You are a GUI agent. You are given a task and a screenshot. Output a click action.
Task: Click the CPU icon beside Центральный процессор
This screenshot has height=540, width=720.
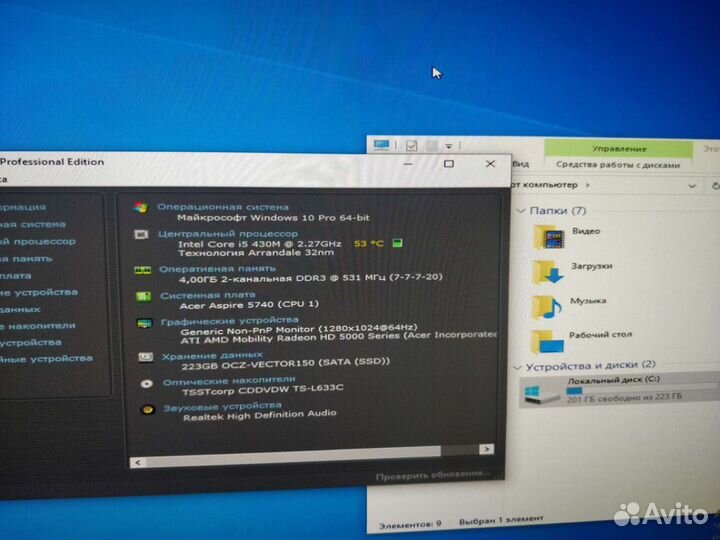141,235
